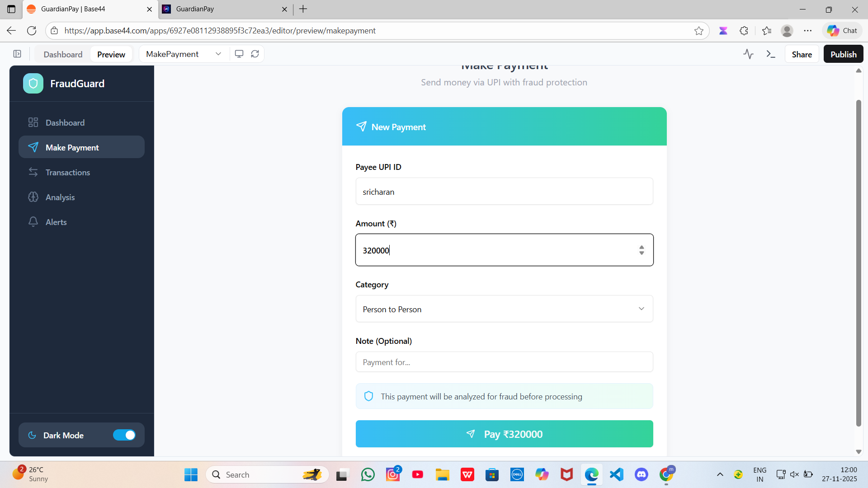Open the app activity log icon

click(748, 54)
